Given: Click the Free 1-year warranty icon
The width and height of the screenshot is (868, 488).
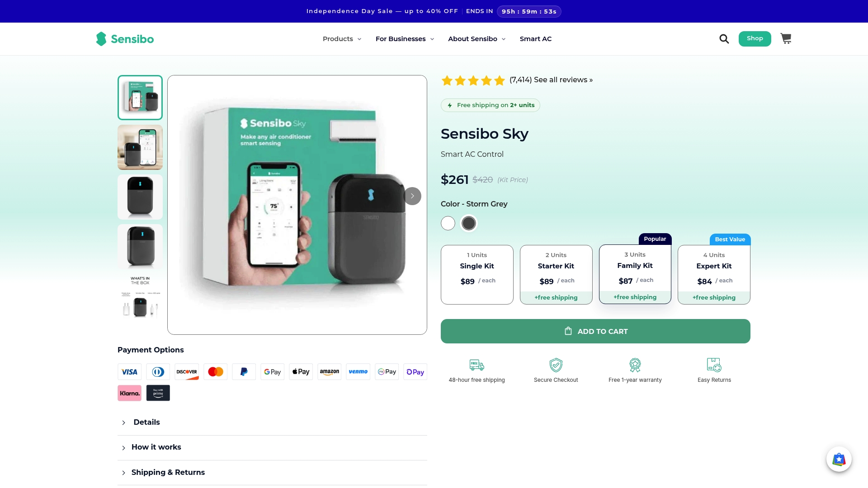Looking at the screenshot, I should point(635,365).
